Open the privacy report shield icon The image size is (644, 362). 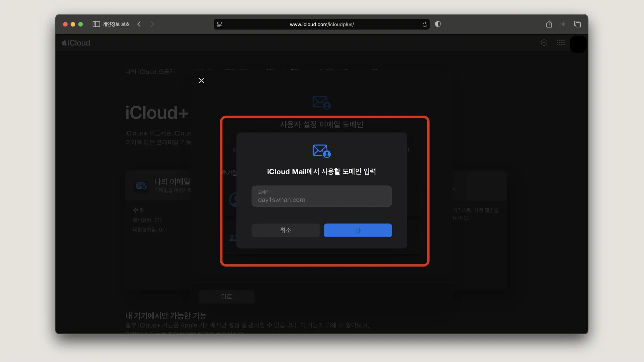point(438,24)
